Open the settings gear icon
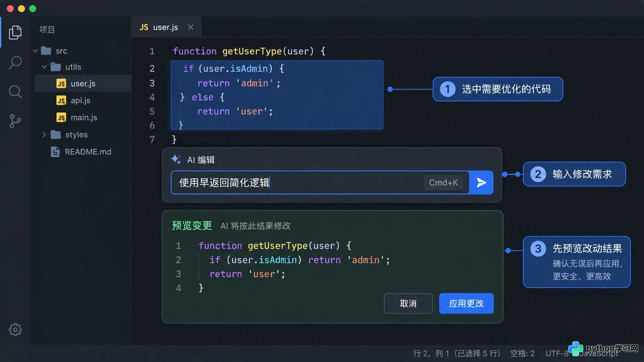The image size is (644, 362). click(15, 330)
